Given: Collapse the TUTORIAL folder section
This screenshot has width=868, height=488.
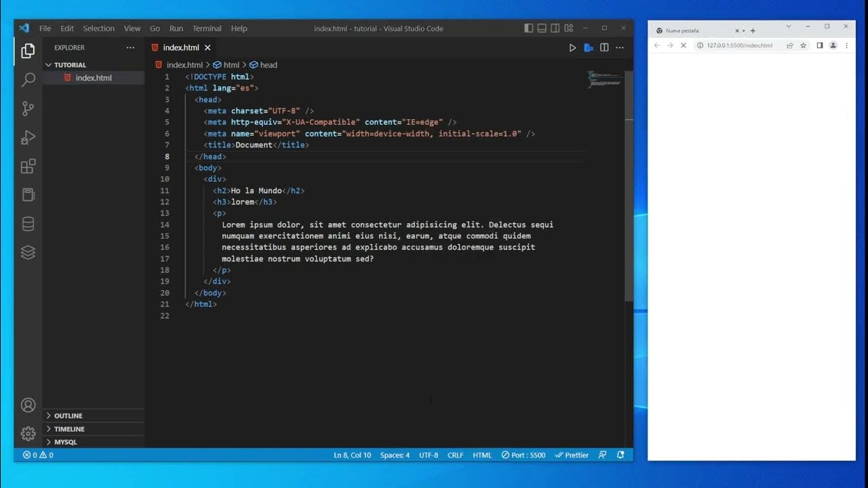Looking at the screenshot, I should tap(94, 65).
